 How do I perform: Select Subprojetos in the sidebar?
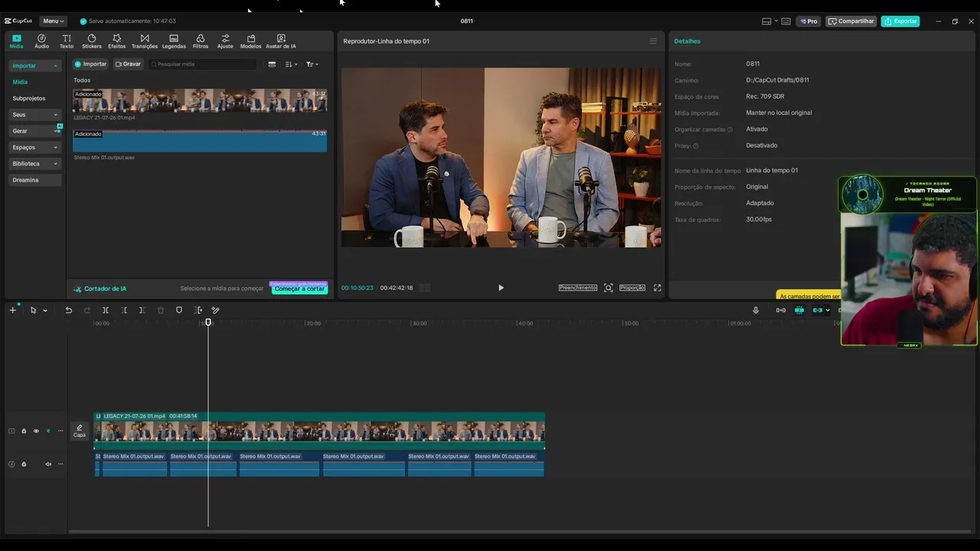pyautogui.click(x=29, y=98)
